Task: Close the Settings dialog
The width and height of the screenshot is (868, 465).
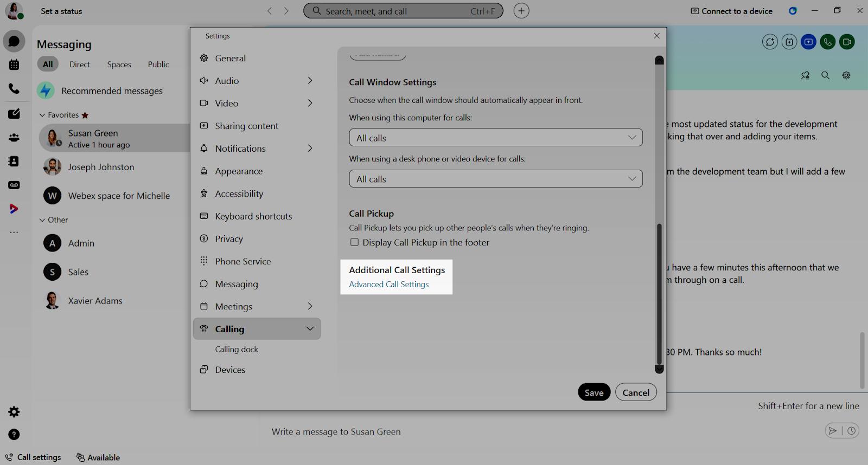Action: (x=657, y=36)
